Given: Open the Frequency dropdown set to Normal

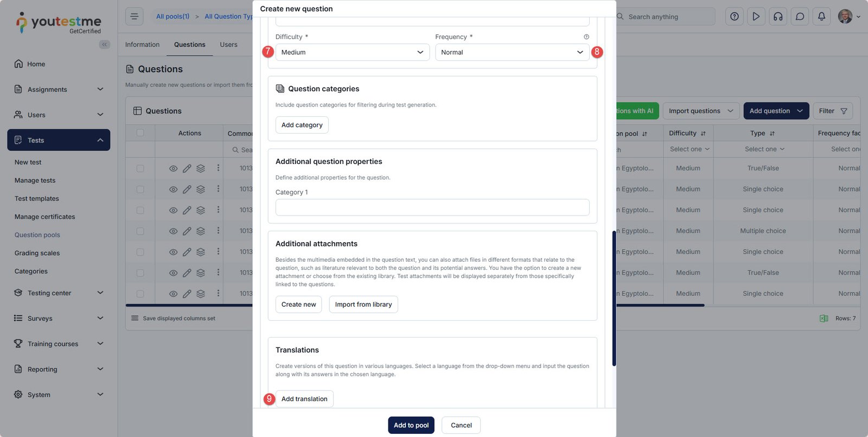Looking at the screenshot, I should (512, 52).
